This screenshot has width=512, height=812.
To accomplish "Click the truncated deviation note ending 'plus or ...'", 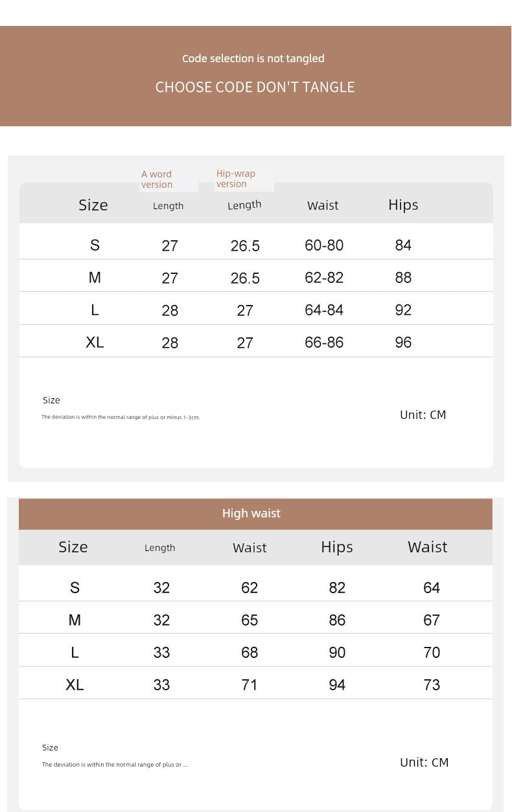I will coord(115,765).
